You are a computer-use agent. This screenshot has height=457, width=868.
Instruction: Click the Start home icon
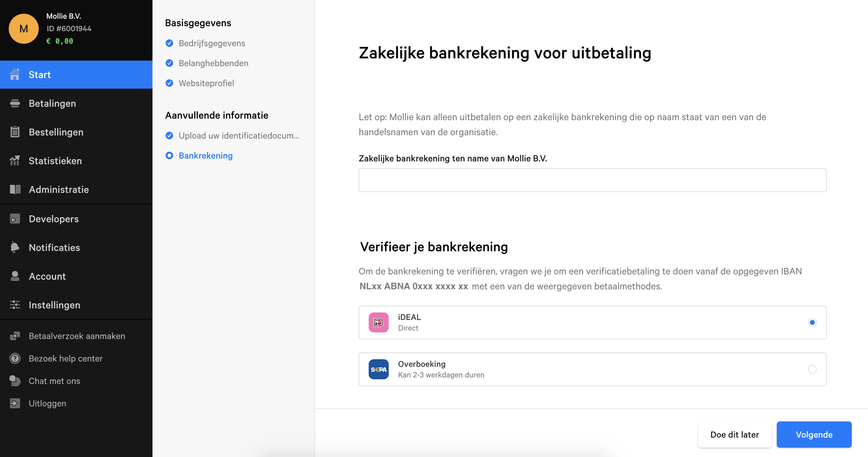coord(15,74)
